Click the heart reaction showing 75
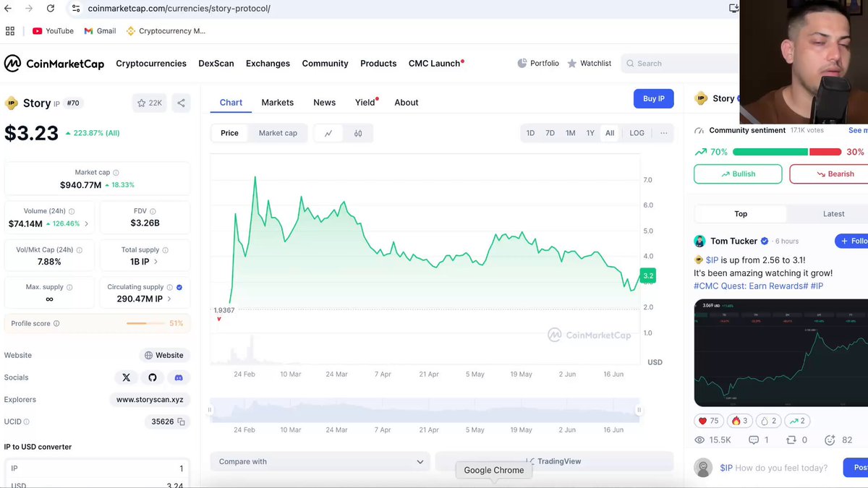Screen dimensions: 868x488 (709, 421)
